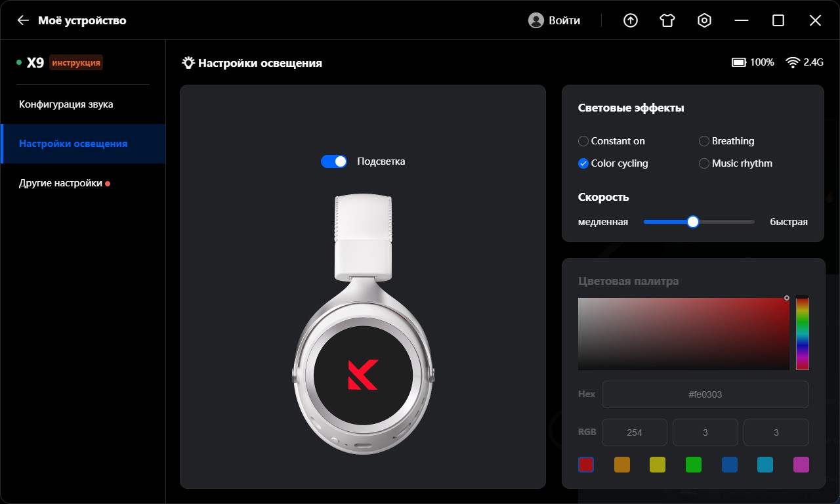Adjust the speed slider handle
Image resolution: width=840 pixels, height=504 pixels.
pos(693,222)
